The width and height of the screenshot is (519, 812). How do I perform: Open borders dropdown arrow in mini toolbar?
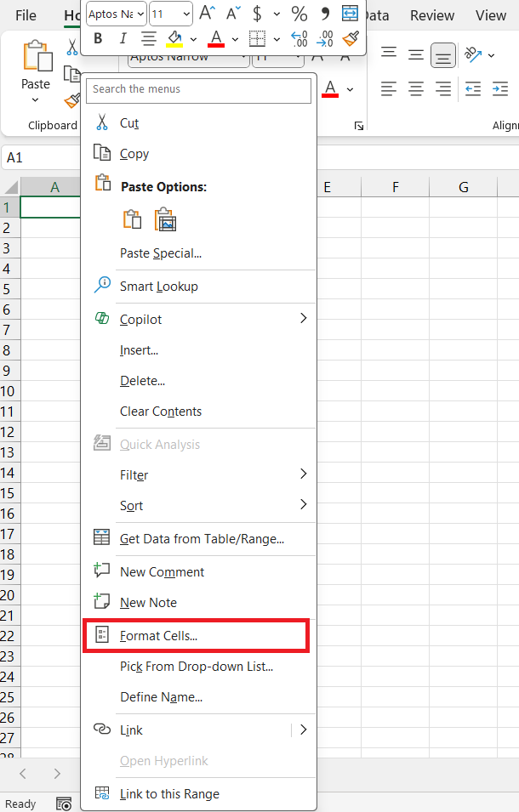pyautogui.click(x=277, y=39)
